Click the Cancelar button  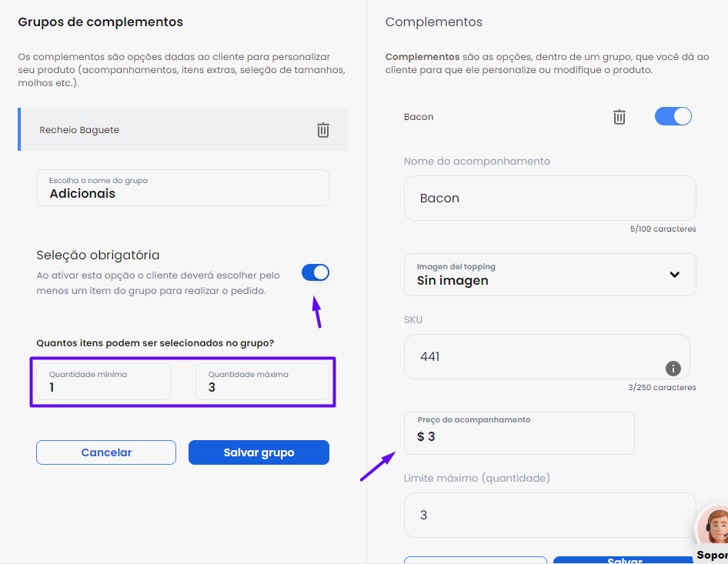click(x=106, y=452)
